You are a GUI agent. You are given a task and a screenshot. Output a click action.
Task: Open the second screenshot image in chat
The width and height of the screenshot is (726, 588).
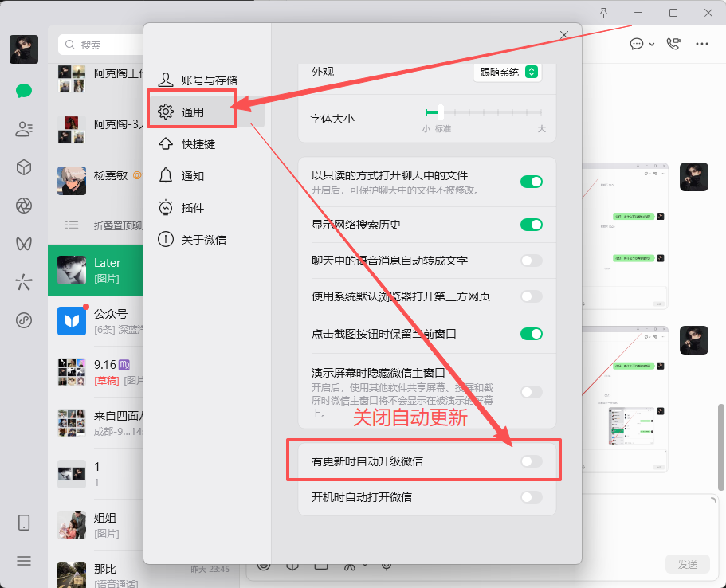(625, 399)
